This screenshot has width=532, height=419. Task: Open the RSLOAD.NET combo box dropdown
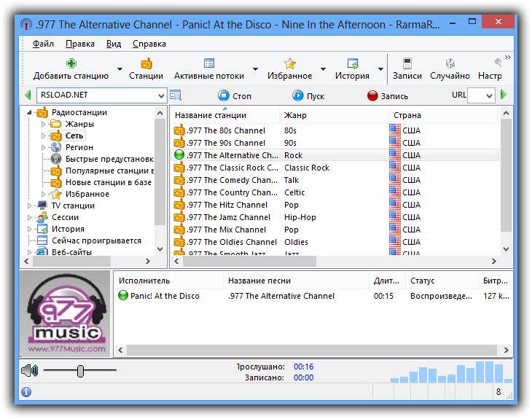point(161,95)
